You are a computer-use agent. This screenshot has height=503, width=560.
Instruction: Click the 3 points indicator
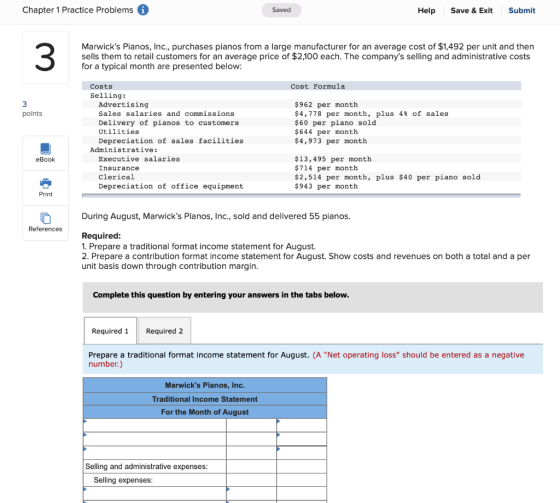click(x=32, y=109)
